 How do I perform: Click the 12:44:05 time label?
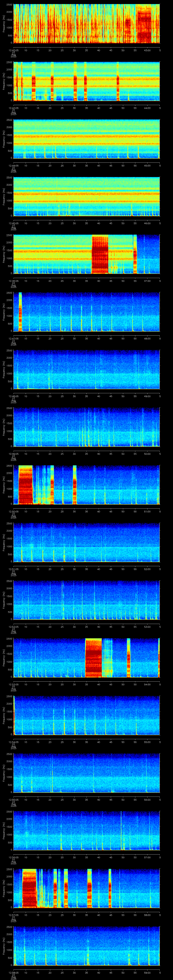[x=14, y=166]
